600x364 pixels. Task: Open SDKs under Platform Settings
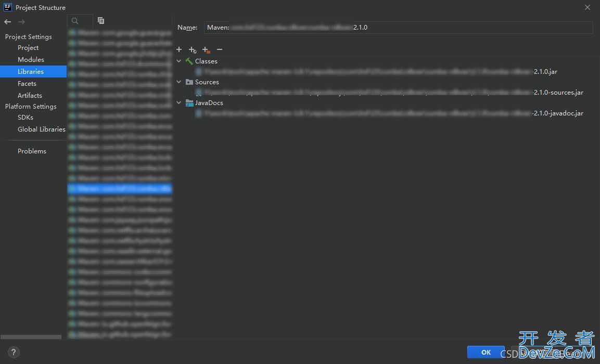click(x=25, y=118)
